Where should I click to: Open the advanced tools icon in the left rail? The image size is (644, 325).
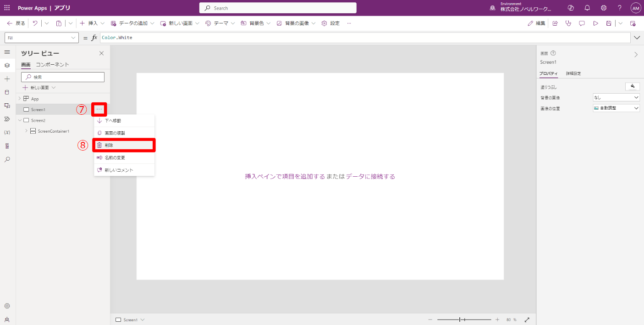click(x=7, y=146)
